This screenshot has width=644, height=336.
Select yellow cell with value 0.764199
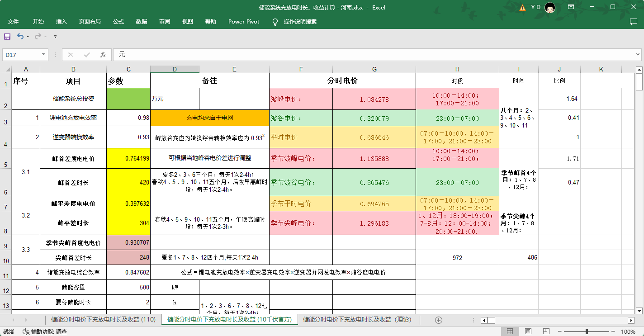pyautogui.click(x=128, y=158)
